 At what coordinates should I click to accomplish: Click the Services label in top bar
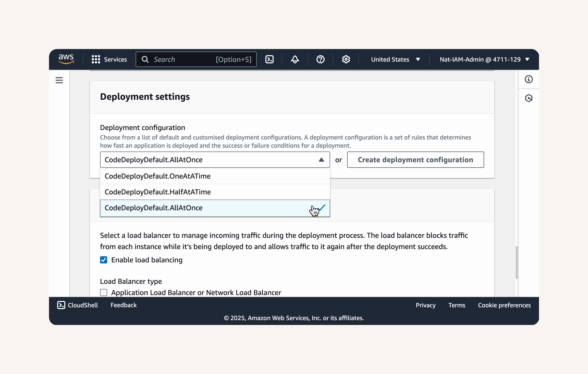[115, 59]
